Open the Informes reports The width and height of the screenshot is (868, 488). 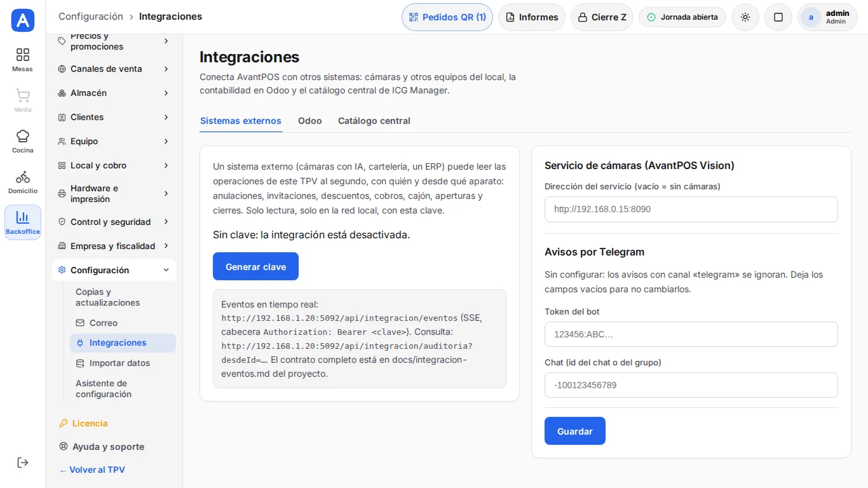click(x=532, y=17)
